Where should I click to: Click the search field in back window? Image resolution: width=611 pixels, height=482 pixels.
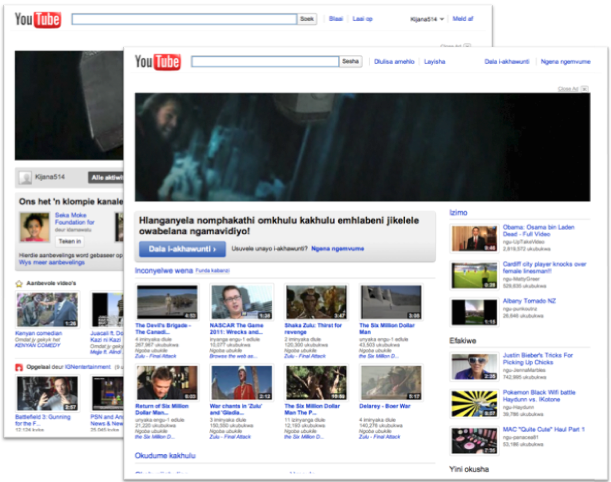pyautogui.click(x=184, y=19)
